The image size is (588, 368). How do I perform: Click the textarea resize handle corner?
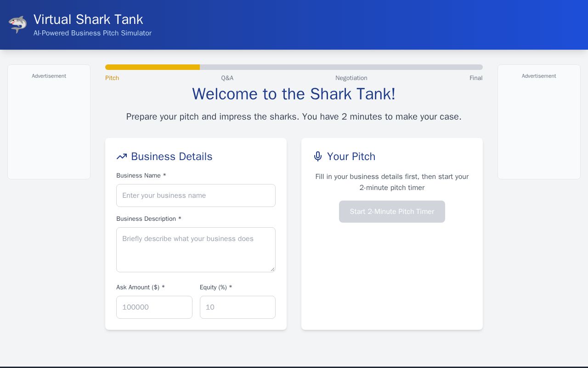[x=272, y=269]
